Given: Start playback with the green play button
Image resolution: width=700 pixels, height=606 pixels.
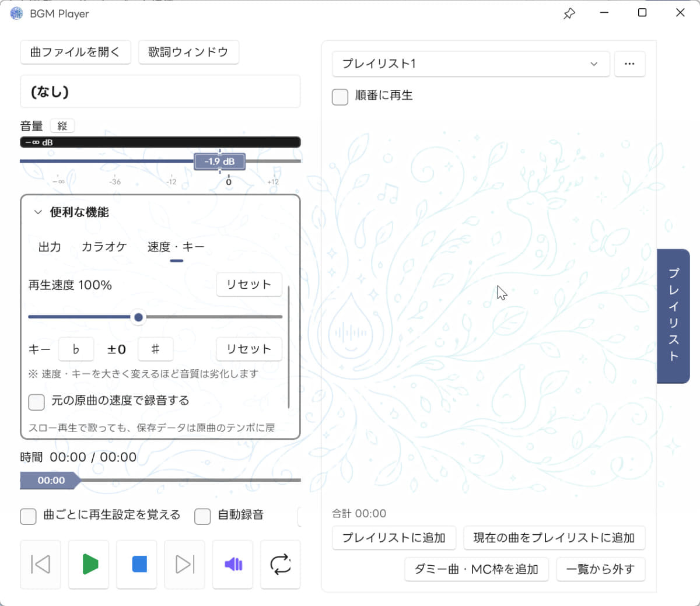Looking at the screenshot, I should [89, 565].
